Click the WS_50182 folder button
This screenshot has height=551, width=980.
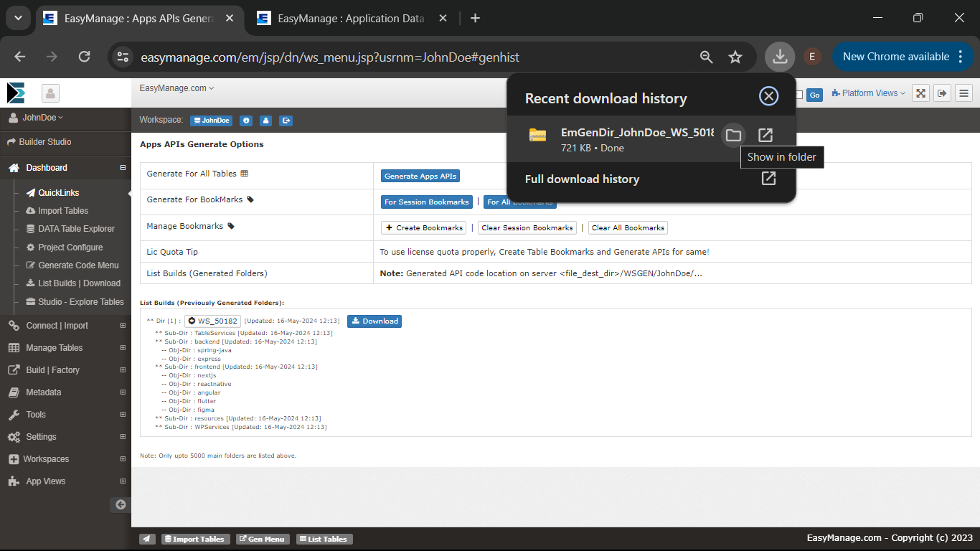[212, 321]
